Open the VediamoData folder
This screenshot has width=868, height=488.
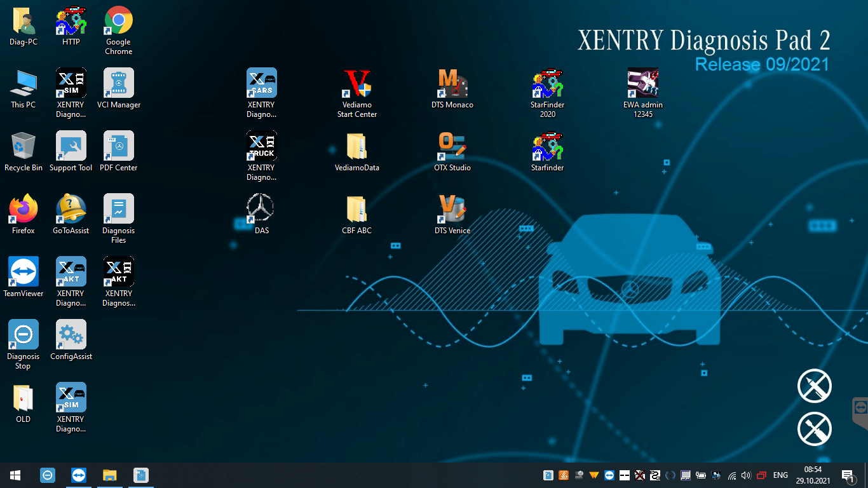tap(357, 152)
